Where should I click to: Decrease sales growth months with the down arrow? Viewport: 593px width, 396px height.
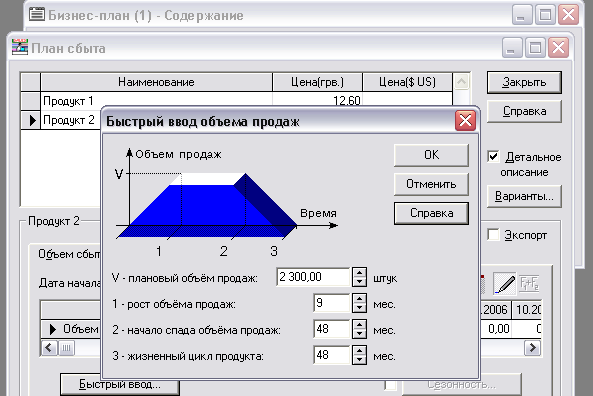pyautogui.click(x=359, y=308)
